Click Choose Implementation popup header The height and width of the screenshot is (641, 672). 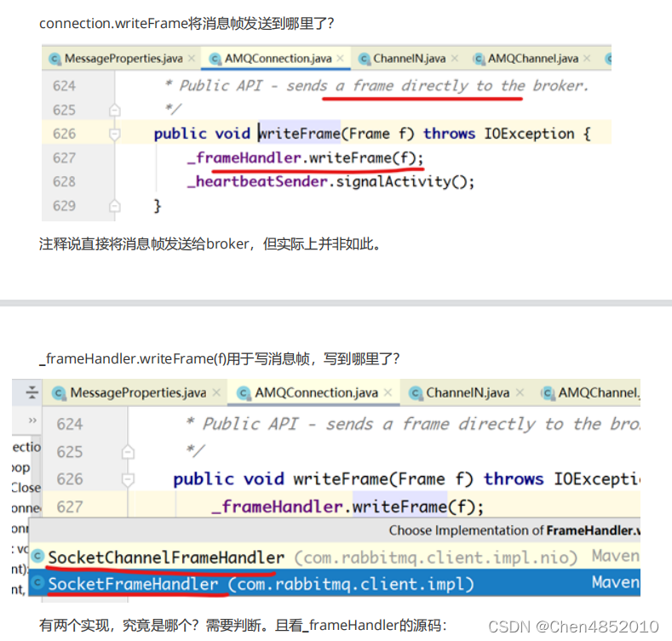(334, 530)
